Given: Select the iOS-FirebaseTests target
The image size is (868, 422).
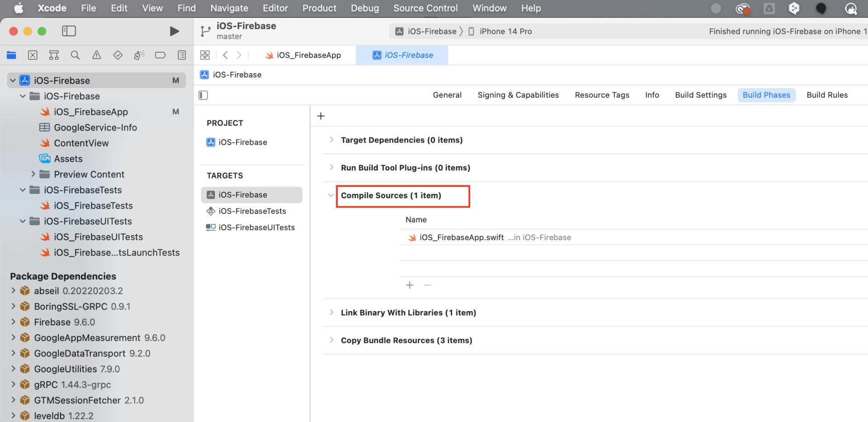Looking at the screenshot, I should click(252, 211).
